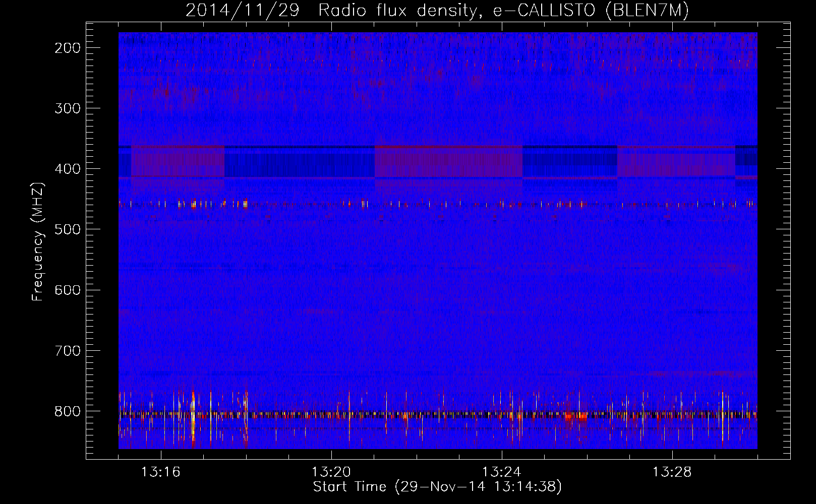
Task: Click the 13:28 time tick label
Action: point(672,472)
